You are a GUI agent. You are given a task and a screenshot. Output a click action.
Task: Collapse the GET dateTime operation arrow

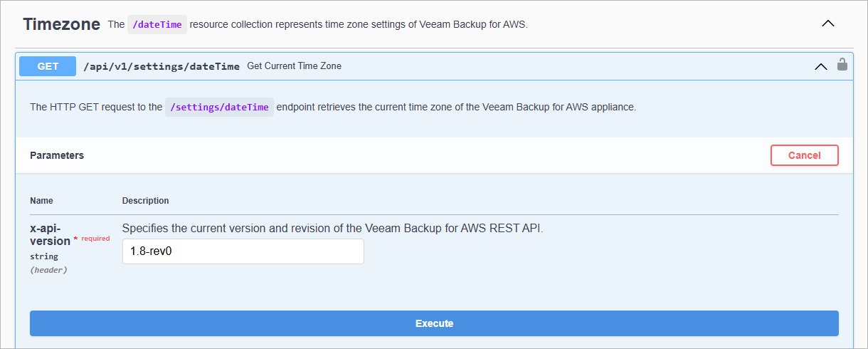(x=820, y=66)
